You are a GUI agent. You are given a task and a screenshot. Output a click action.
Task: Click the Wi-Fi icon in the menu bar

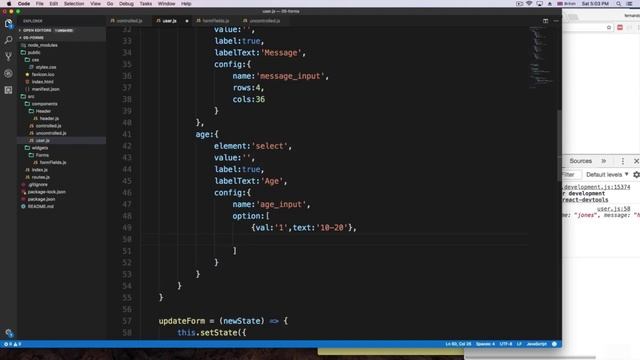pyautogui.click(x=529, y=4)
